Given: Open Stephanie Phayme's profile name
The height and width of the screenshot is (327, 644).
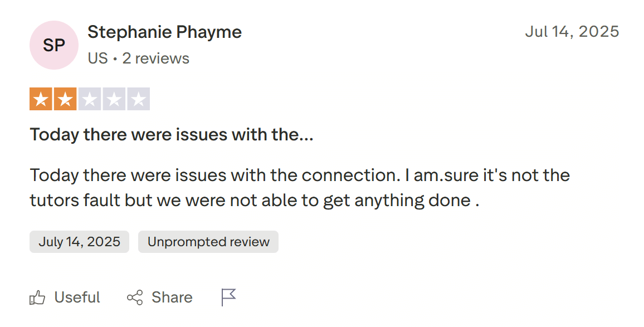Looking at the screenshot, I should pos(164,32).
